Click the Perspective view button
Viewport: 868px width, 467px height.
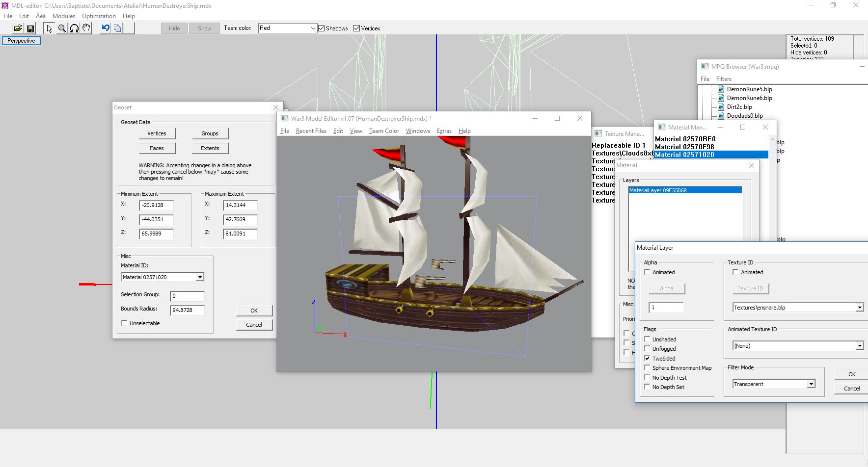pos(21,41)
